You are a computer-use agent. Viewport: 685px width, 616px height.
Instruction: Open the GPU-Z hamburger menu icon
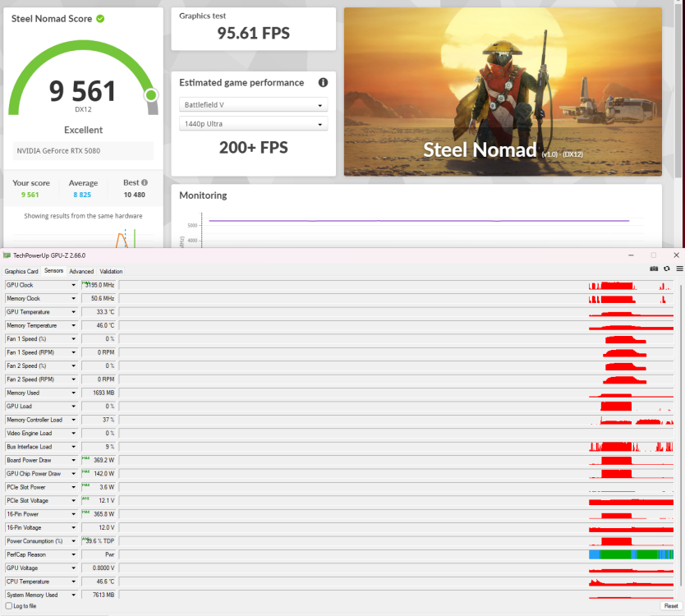[x=679, y=269]
